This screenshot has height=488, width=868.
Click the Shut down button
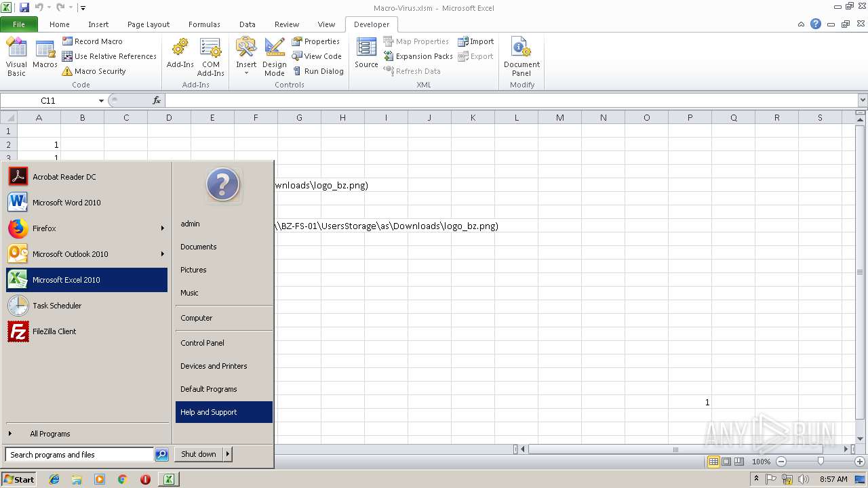tap(199, 454)
